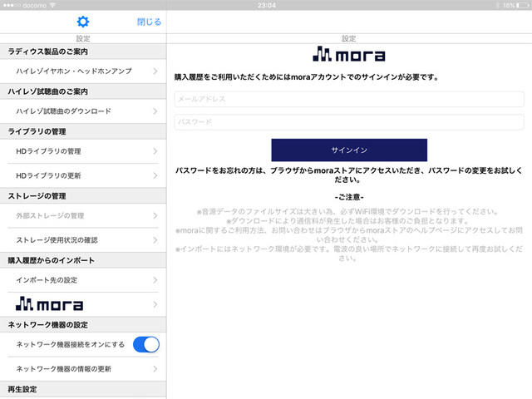Open chevron next to HDライブラリの管理
The width and height of the screenshot is (532, 399).
click(155, 151)
